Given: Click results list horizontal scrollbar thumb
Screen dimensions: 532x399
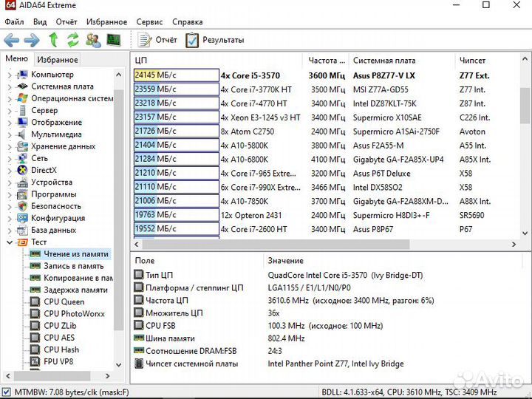Looking at the screenshot, I should (x=275, y=245).
